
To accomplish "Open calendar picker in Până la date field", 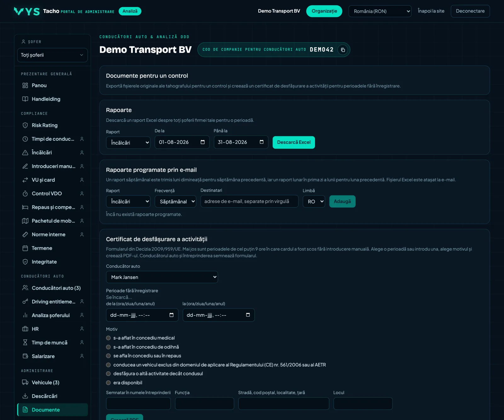I will [x=261, y=142].
